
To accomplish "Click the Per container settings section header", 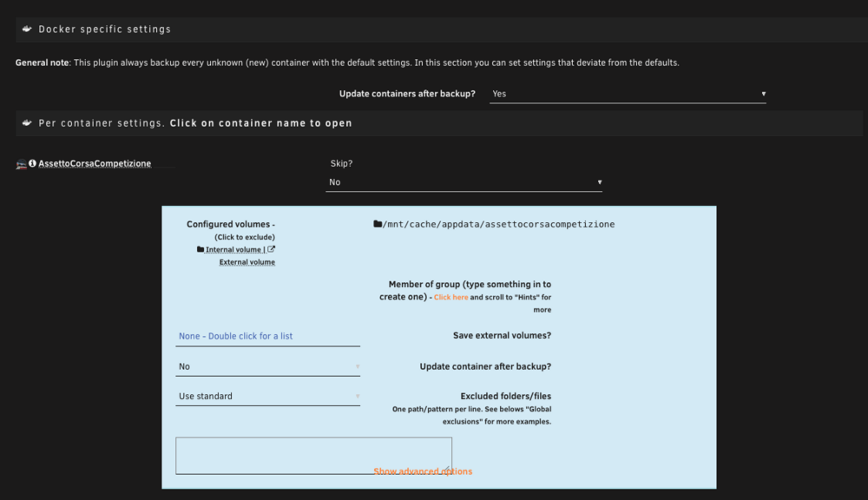I will tap(439, 123).
